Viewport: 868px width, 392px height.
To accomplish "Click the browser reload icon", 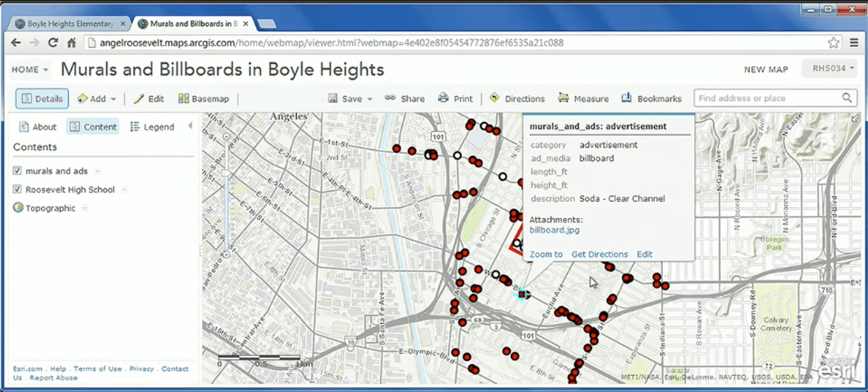I will pyautogui.click(x=53, y=43).
